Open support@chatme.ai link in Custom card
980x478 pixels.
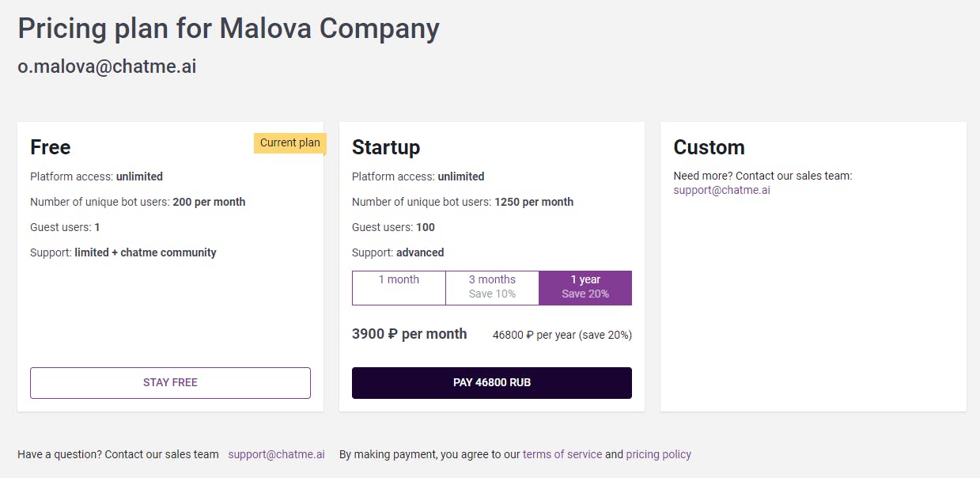tap(721, 190)
